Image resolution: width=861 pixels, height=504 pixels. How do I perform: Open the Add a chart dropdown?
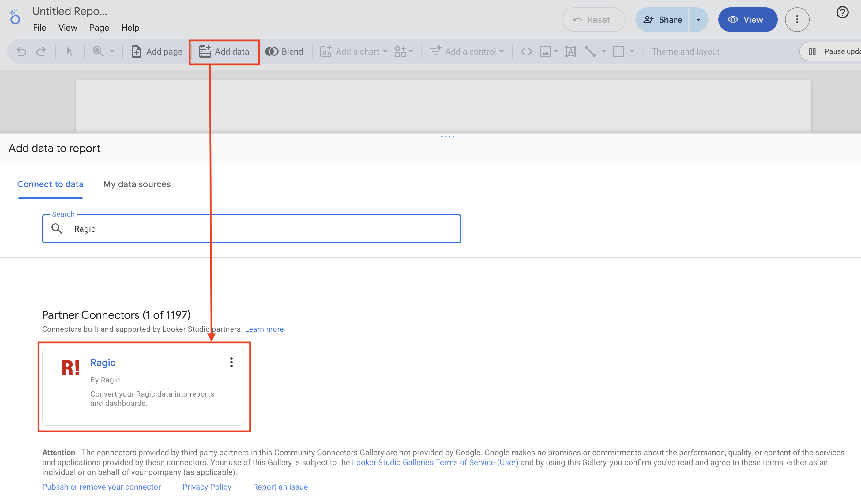pyautogui.click(x=354, y=52)
